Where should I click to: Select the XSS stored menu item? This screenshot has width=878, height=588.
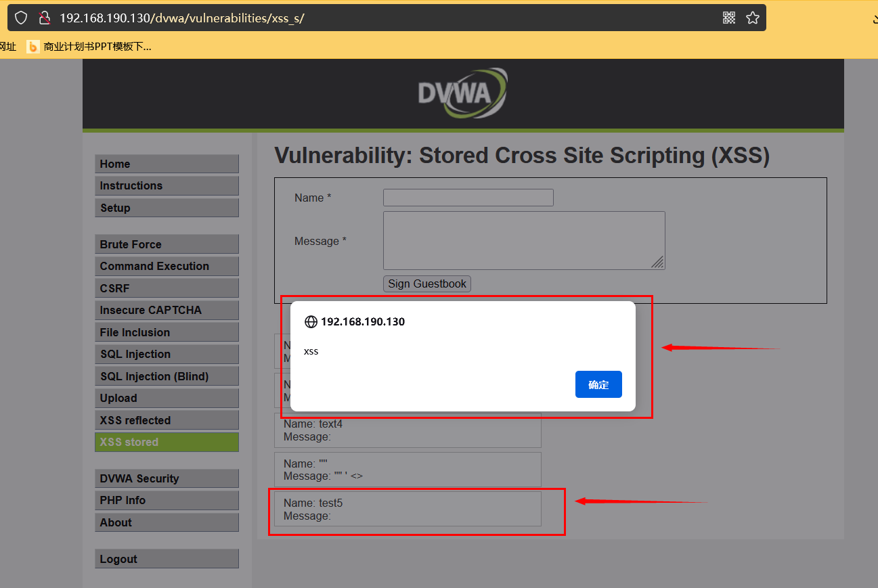(x=167, y=442)
